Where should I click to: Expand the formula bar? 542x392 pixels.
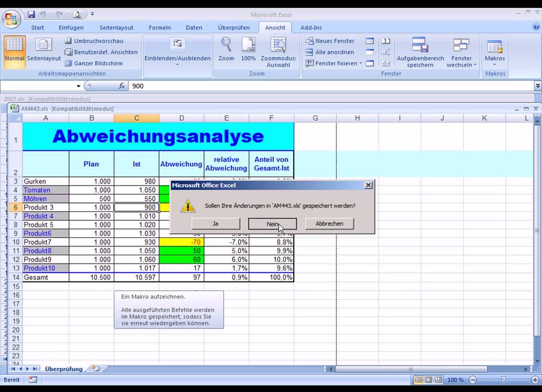coord(538,86)
